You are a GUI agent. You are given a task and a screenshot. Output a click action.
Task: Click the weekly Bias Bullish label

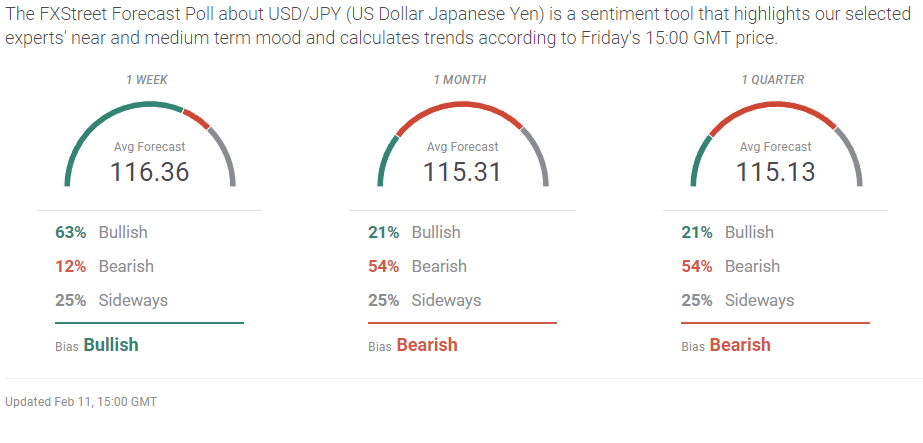[x=98, y=345]
